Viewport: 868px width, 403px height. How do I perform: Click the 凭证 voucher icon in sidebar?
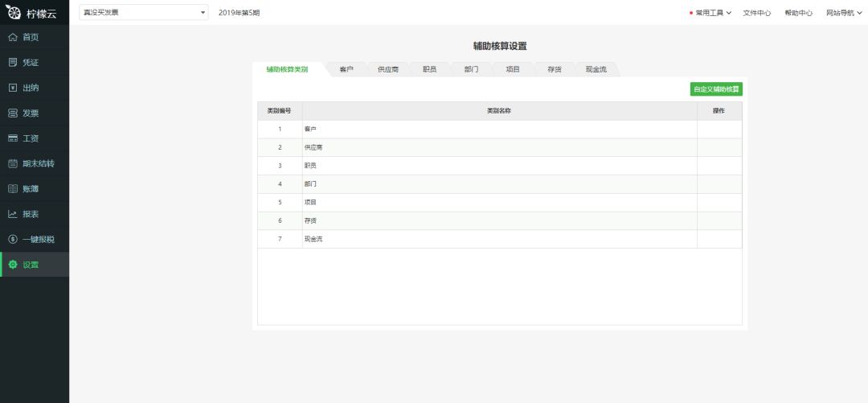point(13,63)
